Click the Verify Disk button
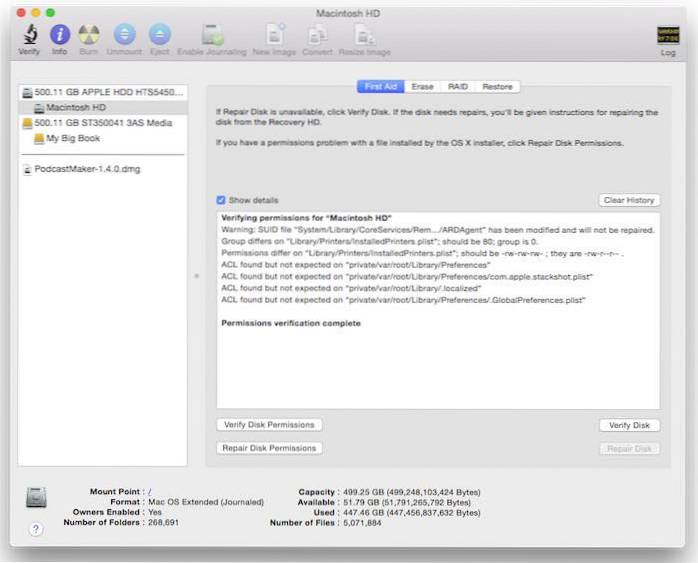 point(629,425)
